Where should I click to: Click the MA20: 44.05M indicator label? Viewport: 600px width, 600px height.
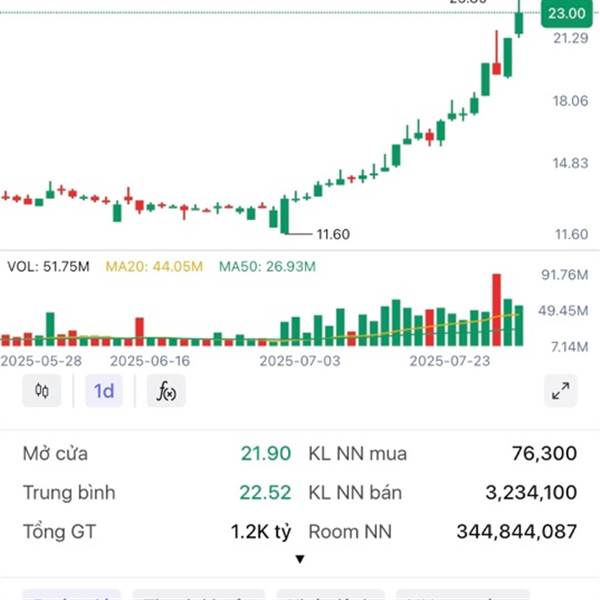tap(154, 266)
